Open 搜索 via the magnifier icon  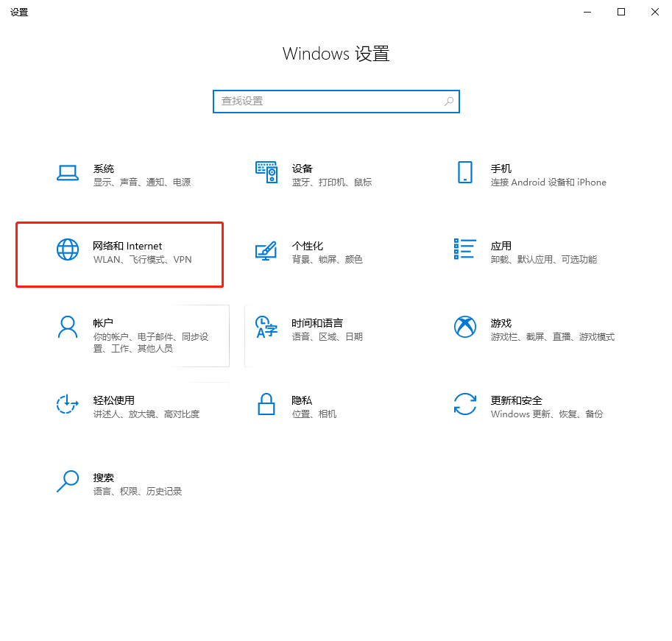tap(68, 481)
